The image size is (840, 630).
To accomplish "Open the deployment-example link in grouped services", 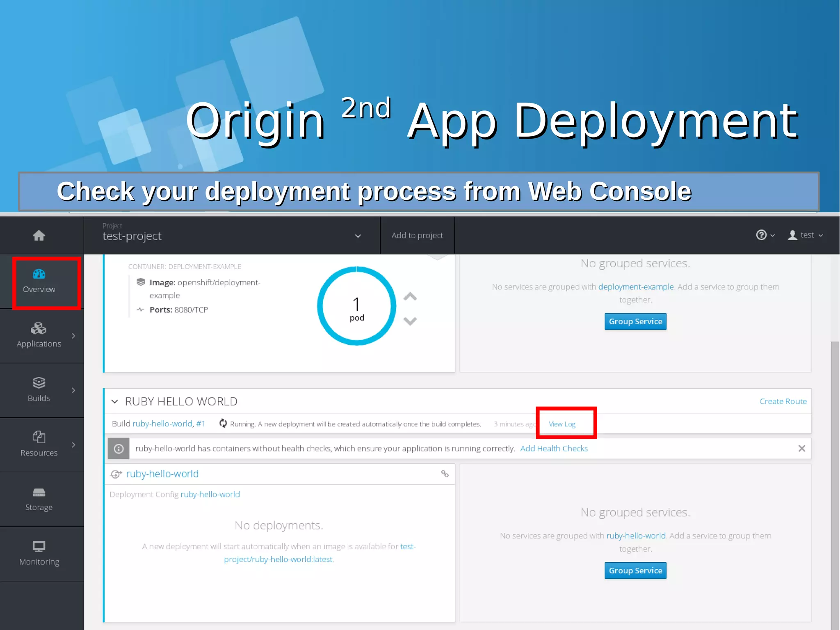I will (x=636, y=287).
